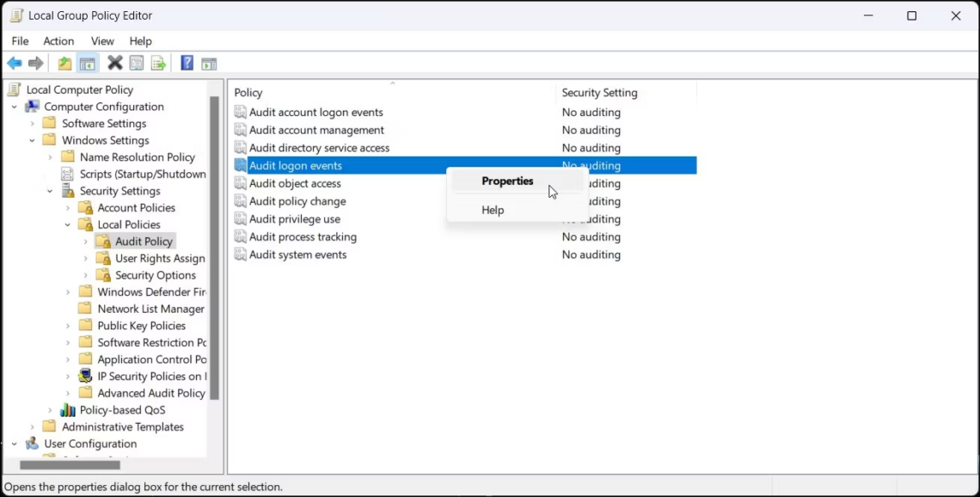Sort by the Security Setting column header

(599, 92)
